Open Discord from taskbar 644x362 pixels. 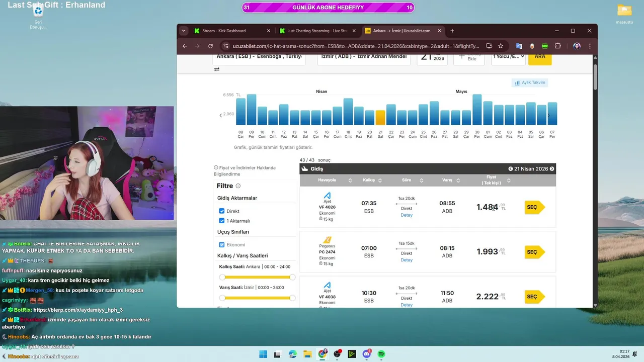click(367, 354)
